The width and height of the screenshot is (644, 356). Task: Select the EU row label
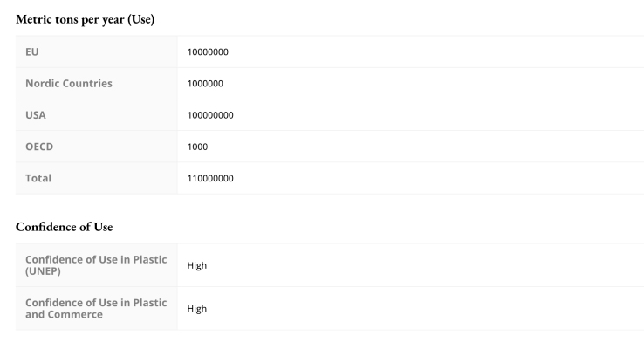tap(32, 52)
